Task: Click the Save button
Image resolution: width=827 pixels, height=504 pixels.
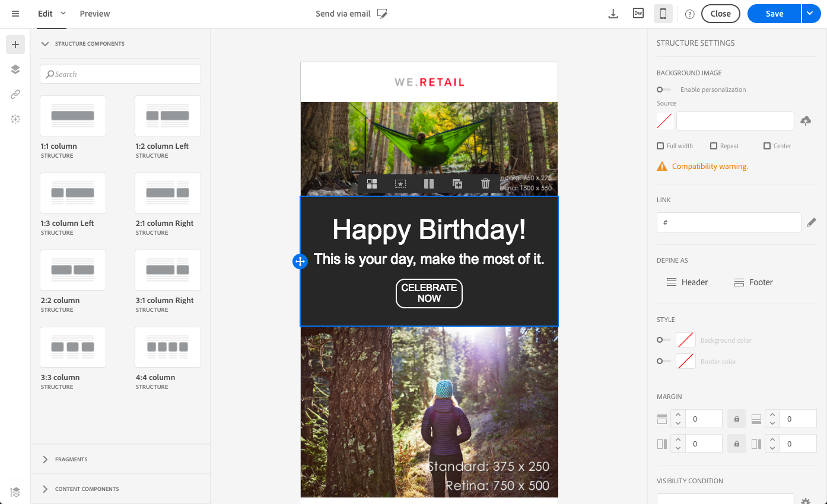Action: tap(774, 14)
